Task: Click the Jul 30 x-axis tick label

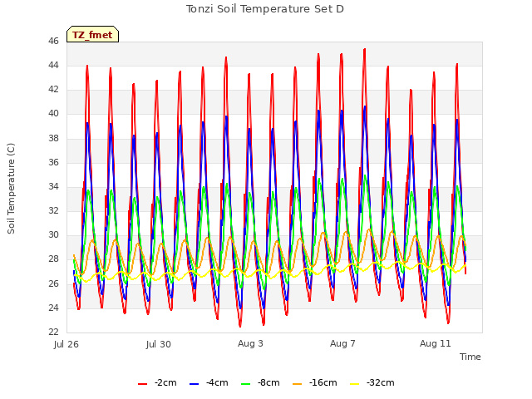Action: [x=159, y=344]
